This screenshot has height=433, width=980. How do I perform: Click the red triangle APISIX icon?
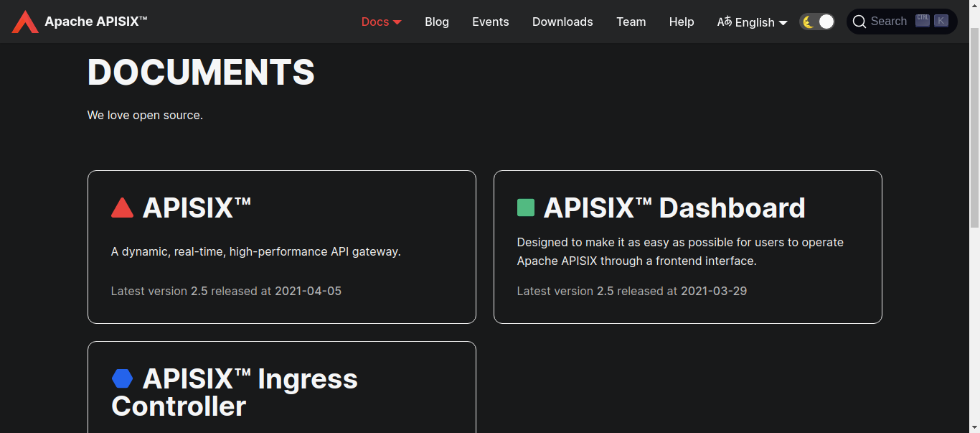[123, 208]
